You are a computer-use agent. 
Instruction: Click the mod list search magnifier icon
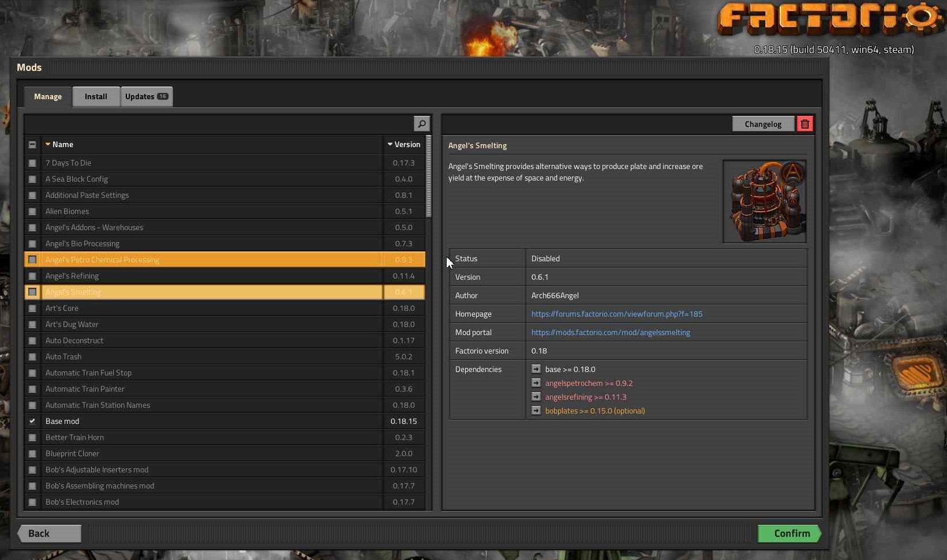pyautogui.click(x=422, y=123)
